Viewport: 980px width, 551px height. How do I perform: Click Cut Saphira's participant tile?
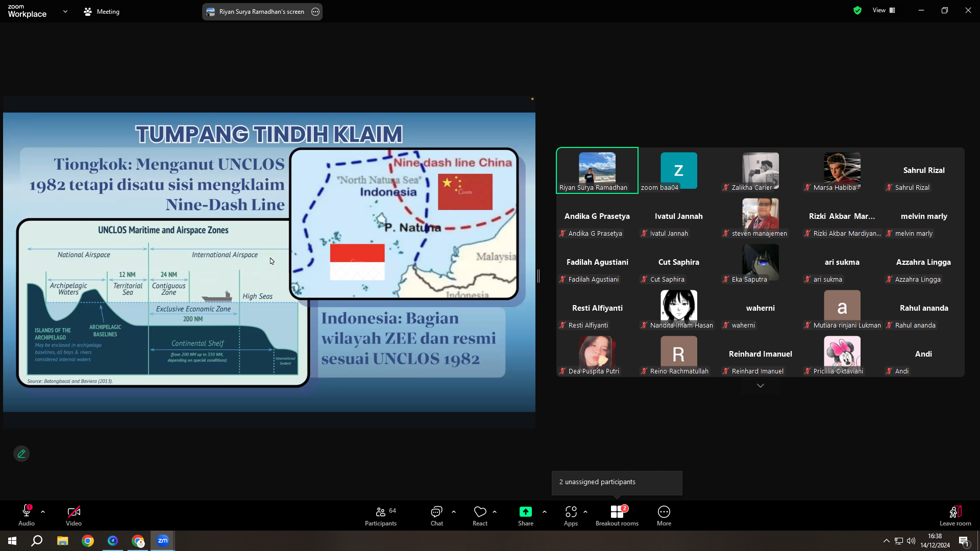(679, 262)
